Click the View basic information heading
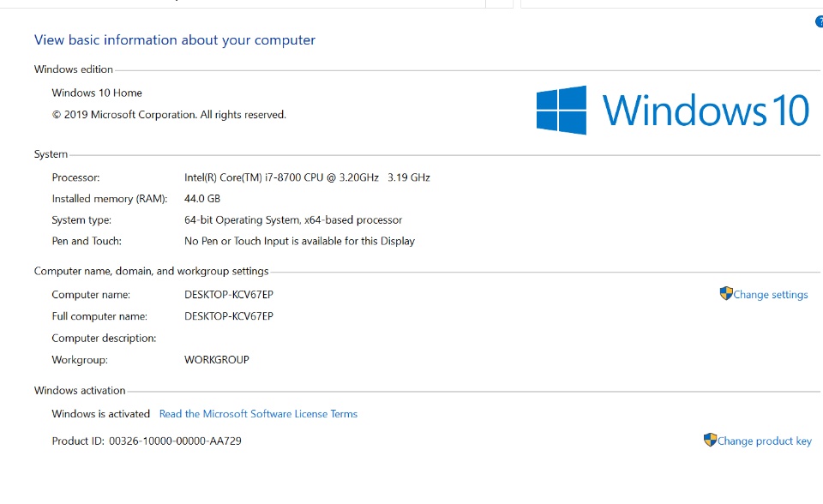This screenshot has height=504, width=823. [x=175, y=40]
